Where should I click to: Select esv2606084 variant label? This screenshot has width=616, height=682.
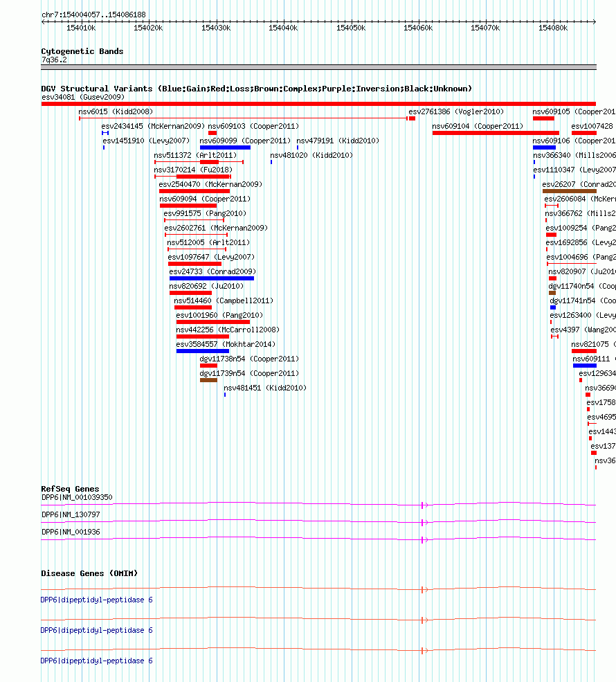coord(580,199)
